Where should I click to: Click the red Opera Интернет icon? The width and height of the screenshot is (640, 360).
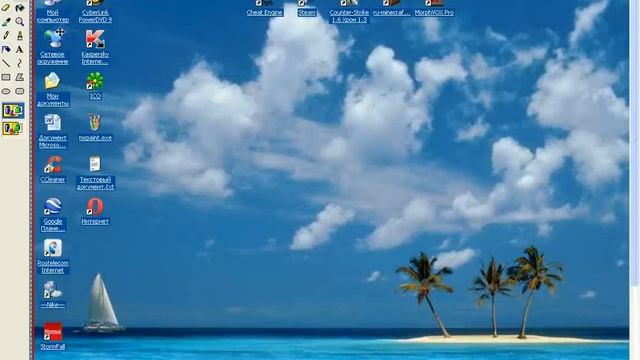pos(95,207)
